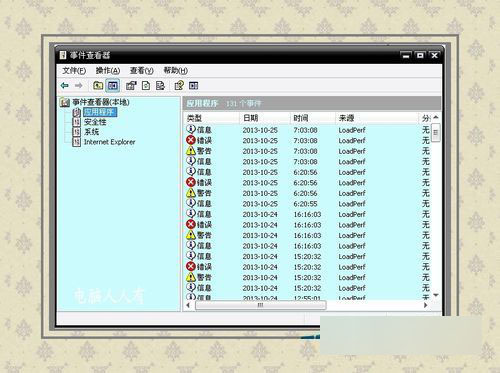500x373 pixels.
Task: Click the horizontal scrollbar right arrow
Action: 426,305
